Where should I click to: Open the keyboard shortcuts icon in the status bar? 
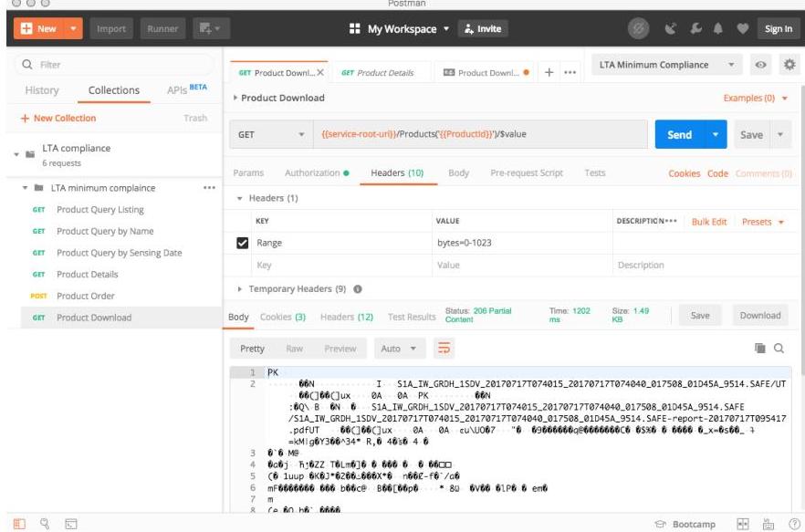(x=768, y=525)
